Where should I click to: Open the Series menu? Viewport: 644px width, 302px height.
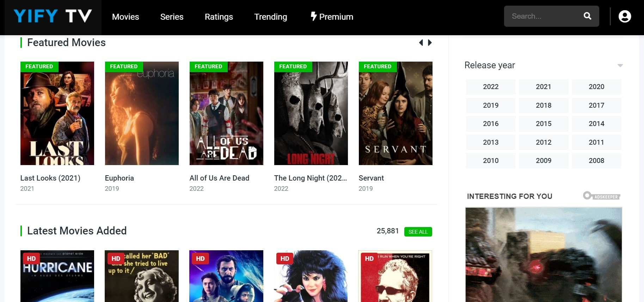point(172,17)
